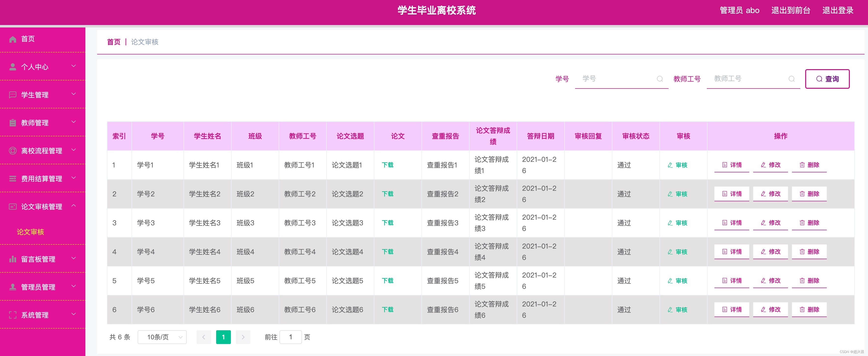Collapse the 论文审核管理 chevron
This screenshot has height=356, width=868.
pos(74,206)
